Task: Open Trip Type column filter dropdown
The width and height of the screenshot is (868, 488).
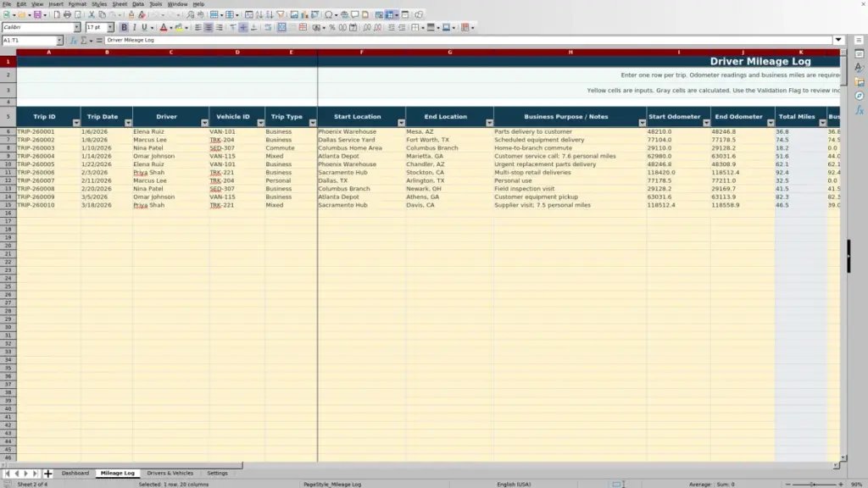Action: 312,123
